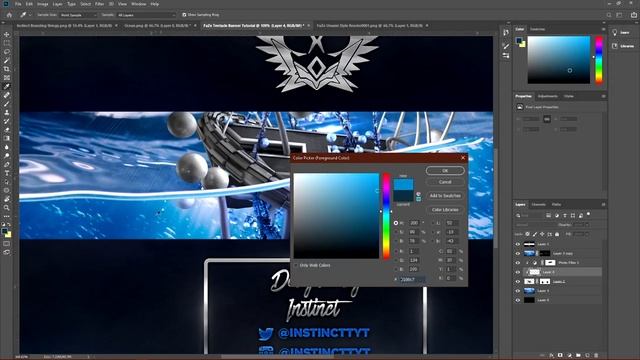640x360 pixels.
Task: Open the Filter menu
Action: click(99, 4)
